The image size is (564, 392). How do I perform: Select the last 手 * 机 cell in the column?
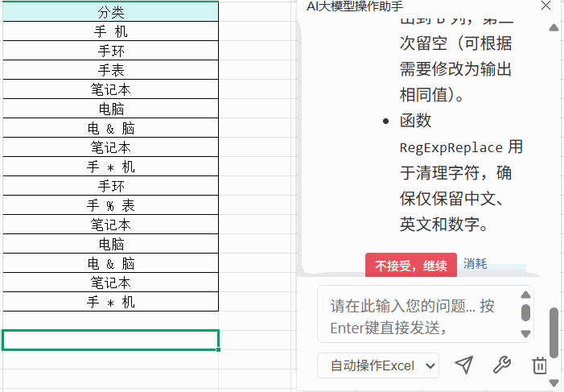(110, 302)
